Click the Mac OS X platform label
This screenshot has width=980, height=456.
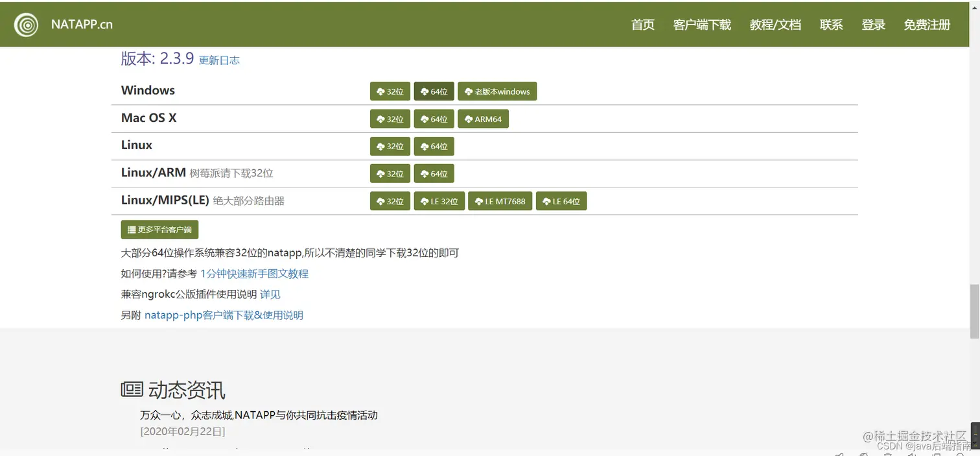pos(148,117)
